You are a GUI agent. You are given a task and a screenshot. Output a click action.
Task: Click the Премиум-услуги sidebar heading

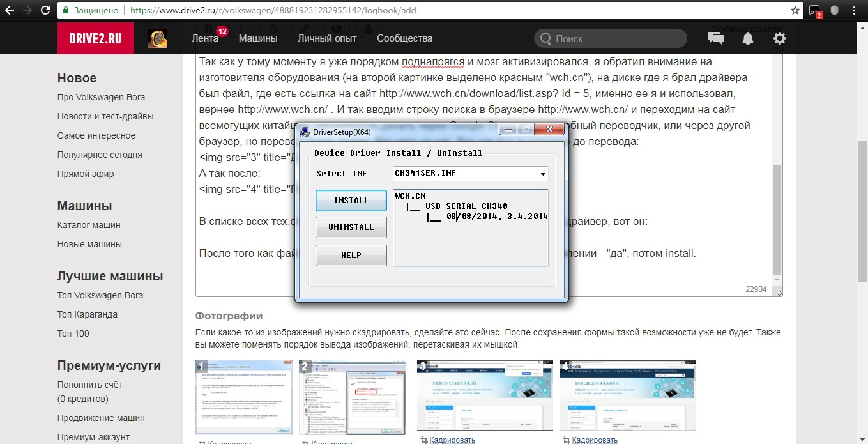pos(109,365)
